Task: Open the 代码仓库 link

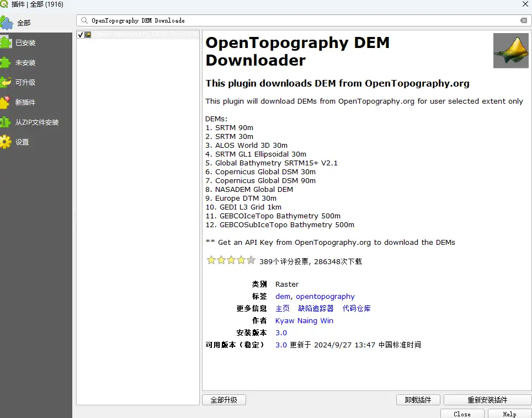Action: (357, 309)
